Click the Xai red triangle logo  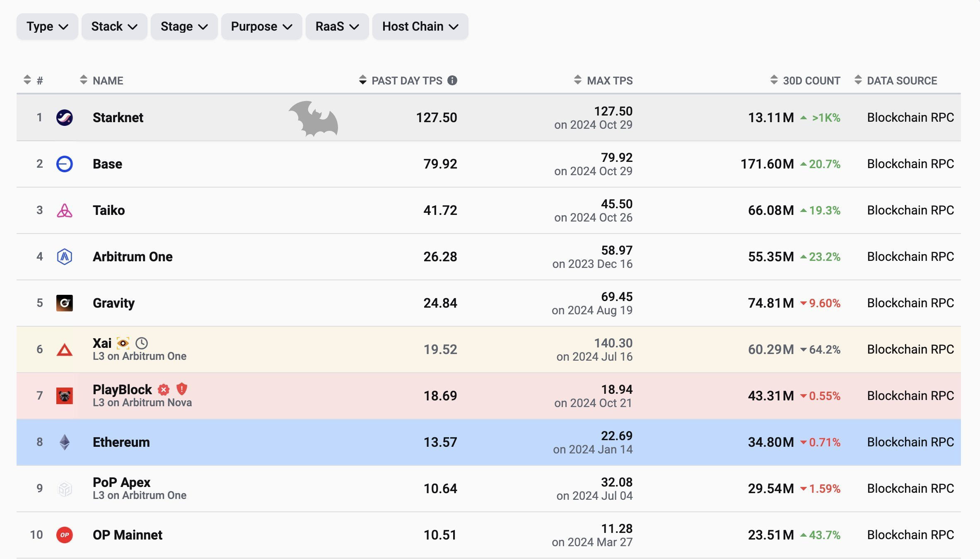click(x=65, y=350)
